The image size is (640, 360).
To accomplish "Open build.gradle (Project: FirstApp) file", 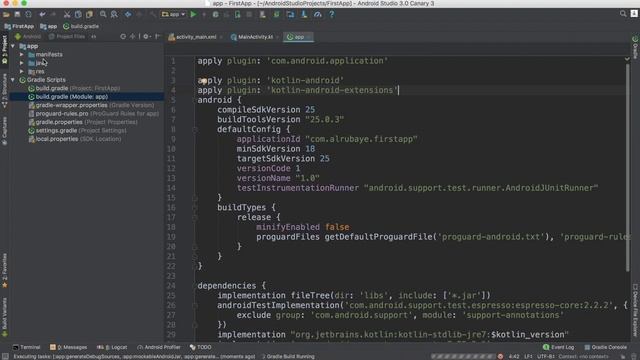I will tap(74, 88).
